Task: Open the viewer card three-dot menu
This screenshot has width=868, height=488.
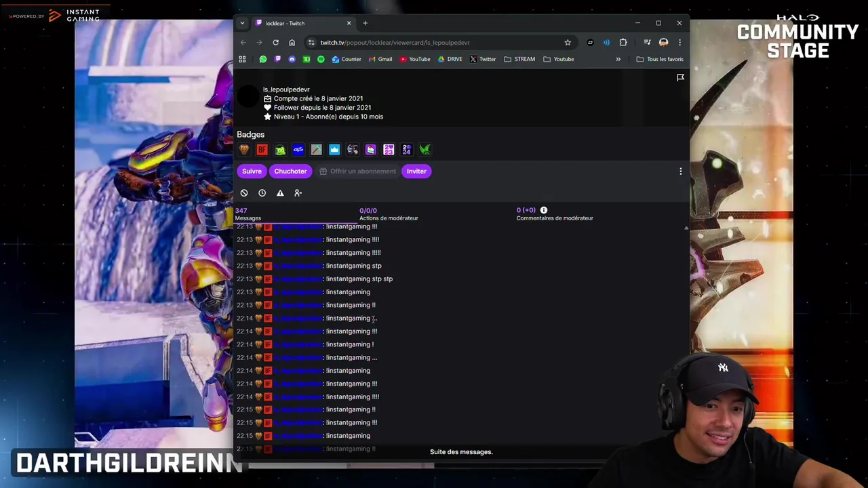Action: coord(681,171)
